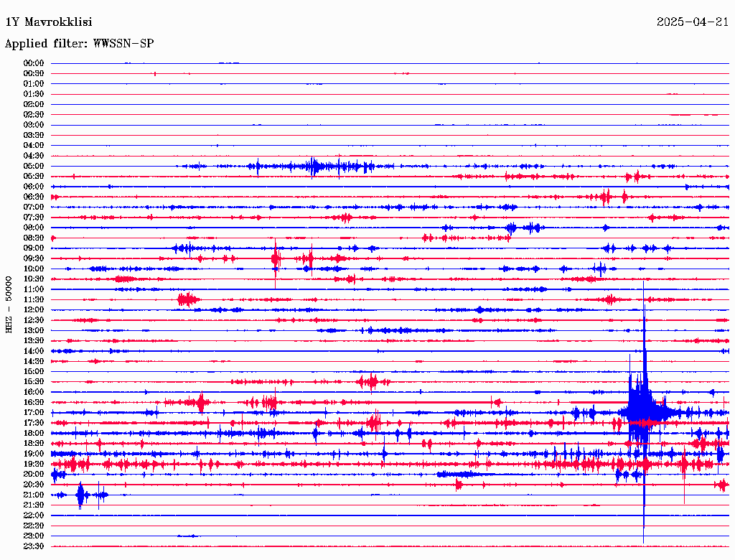Select the 22:30 time label
Screen dimensions: 735x560
click(34, 526)
